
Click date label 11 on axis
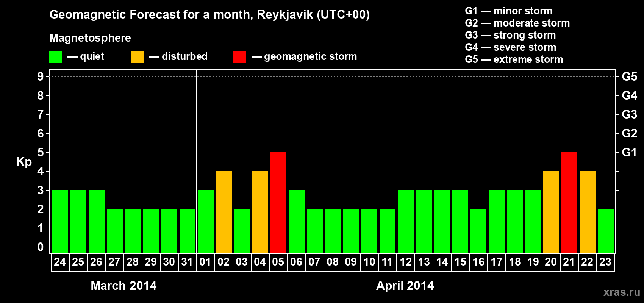pyautogui.click(x=387, y=262)
